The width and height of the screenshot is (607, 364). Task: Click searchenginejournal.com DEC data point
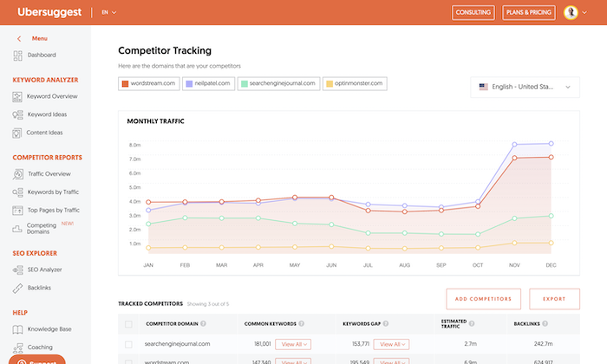point(551,216)
